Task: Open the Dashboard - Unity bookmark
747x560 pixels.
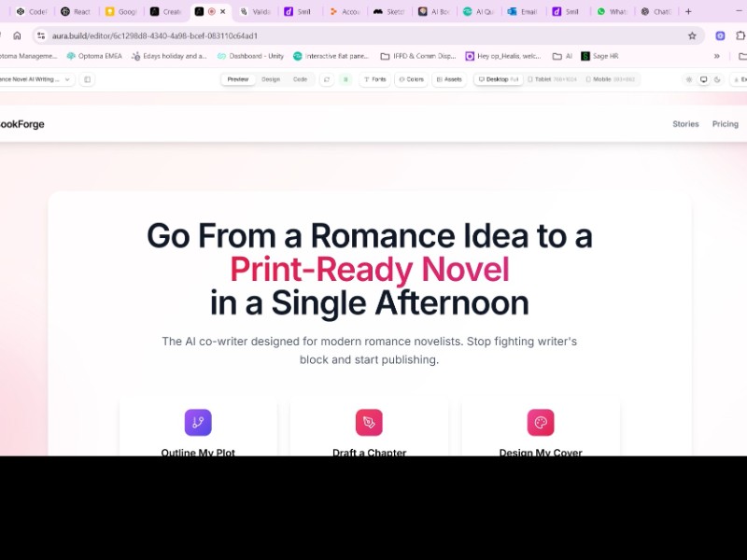Action: [250, 56]
